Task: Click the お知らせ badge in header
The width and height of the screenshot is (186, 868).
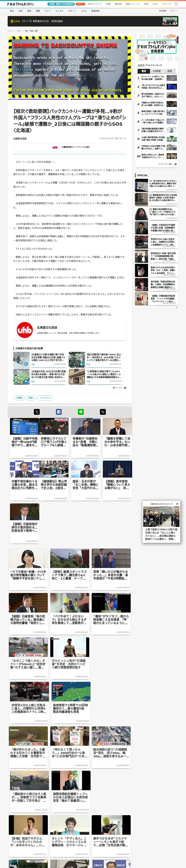Action: (80, 4)
